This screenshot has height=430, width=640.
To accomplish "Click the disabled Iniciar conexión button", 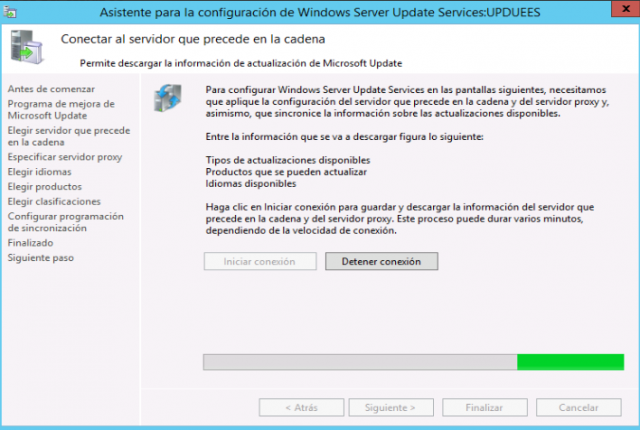I will (260, 261).
